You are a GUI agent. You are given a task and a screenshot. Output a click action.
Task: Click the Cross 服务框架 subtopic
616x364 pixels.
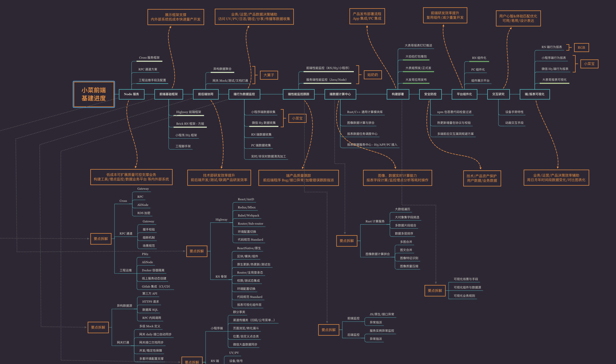(x=149, y=58)
